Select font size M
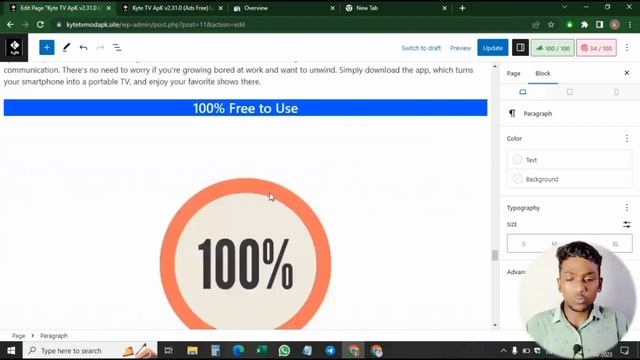640x360 pixels. 554,244
